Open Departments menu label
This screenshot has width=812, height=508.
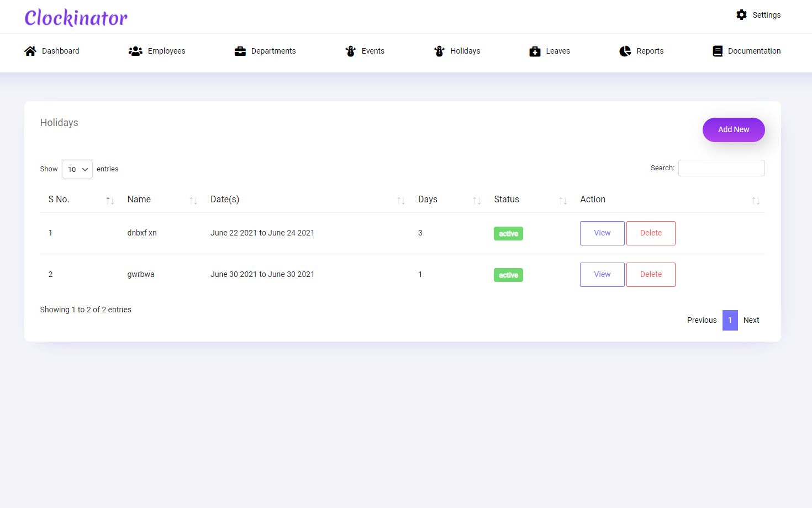click(x=273, y=51)
